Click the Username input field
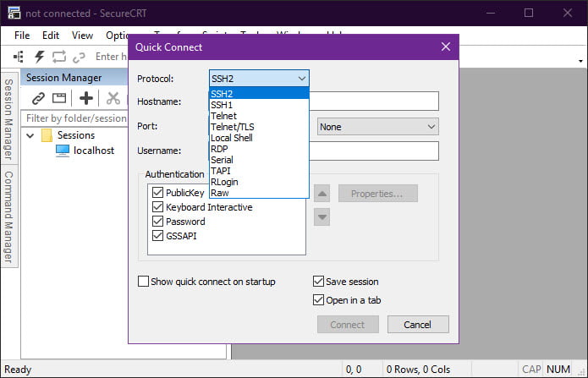Image resolution: width=588 pixels, height=378 pixels. pyautogui.click(x=374, y=151)
